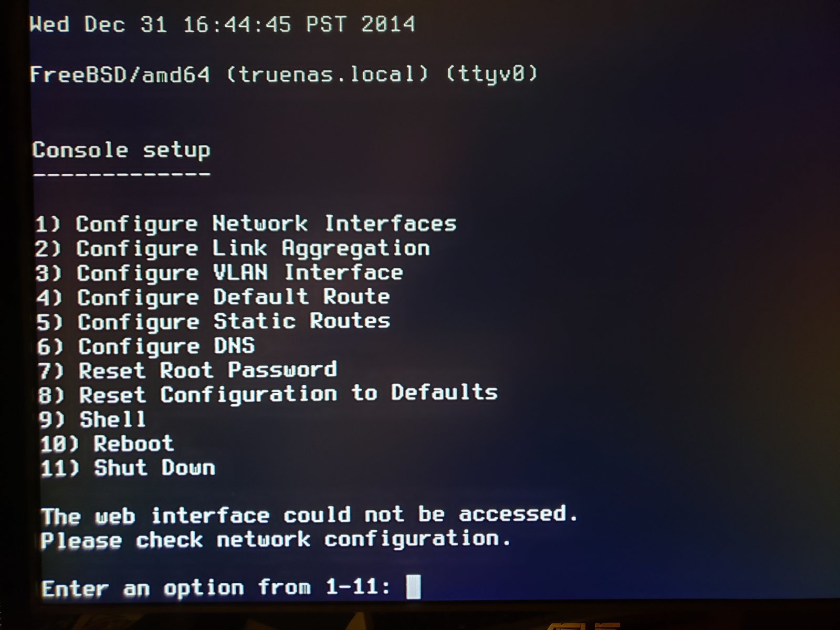Select the Reboot option
The image size is (840, 630).
107,444
